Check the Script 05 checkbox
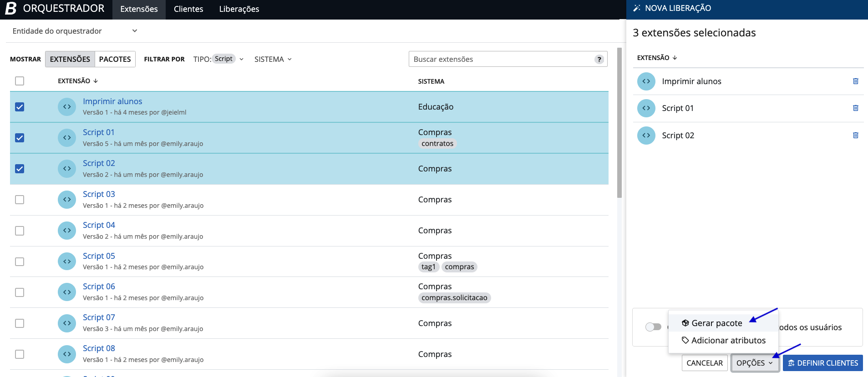The height and width of the screenshot is (377, 868). (x=20, y=261)
